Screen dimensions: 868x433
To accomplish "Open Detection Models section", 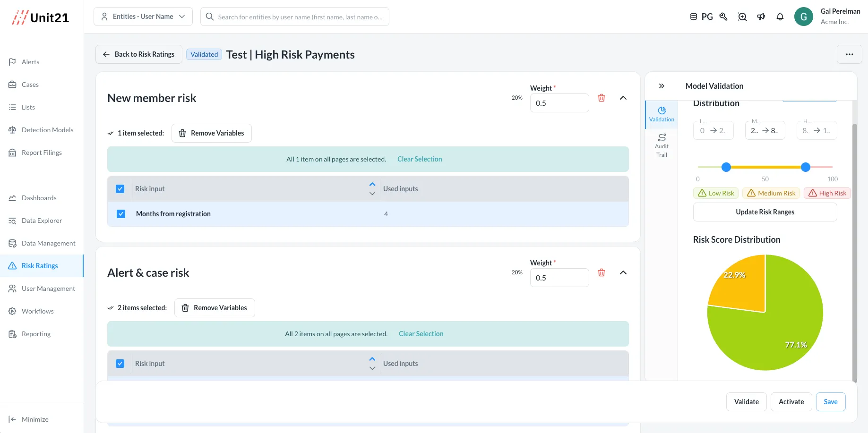I will click(x=47, y=130).
